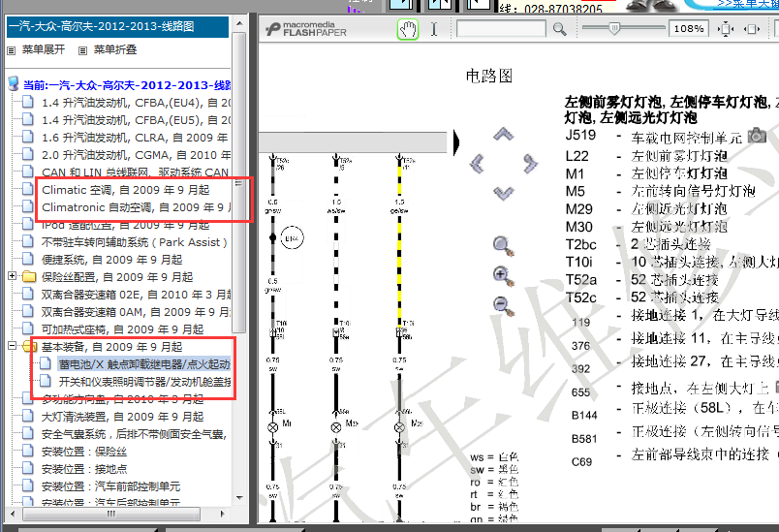The image size is (779, 532).
Task: Click the right navigation arrow over the diagram
Action: 530,164
